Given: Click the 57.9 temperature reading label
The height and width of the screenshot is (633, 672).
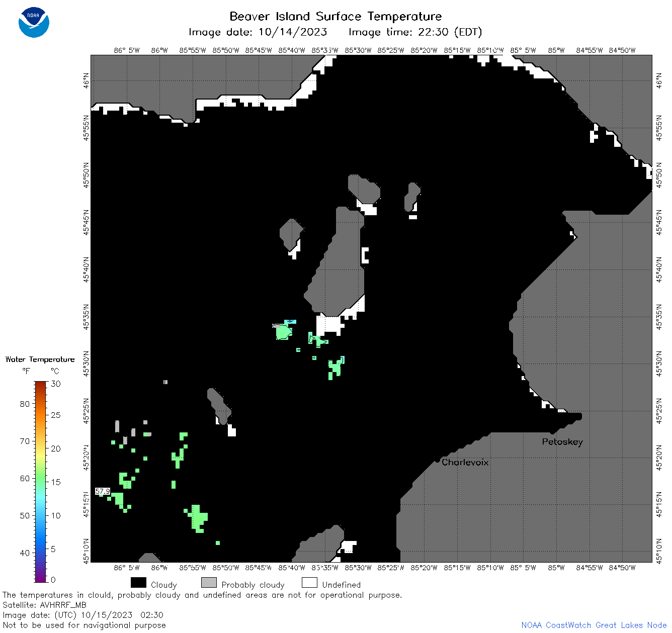Looking at the screenshot, I should point(103,491).
